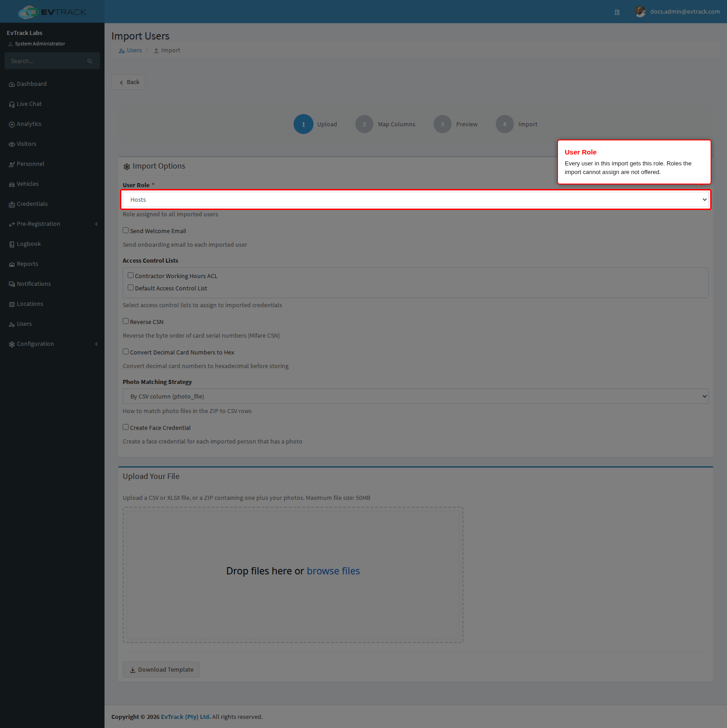The width and height of the screenshot is (727, 728).
Task: Open the Photo Matching Strategy dropdown
Action: [416, 396]
